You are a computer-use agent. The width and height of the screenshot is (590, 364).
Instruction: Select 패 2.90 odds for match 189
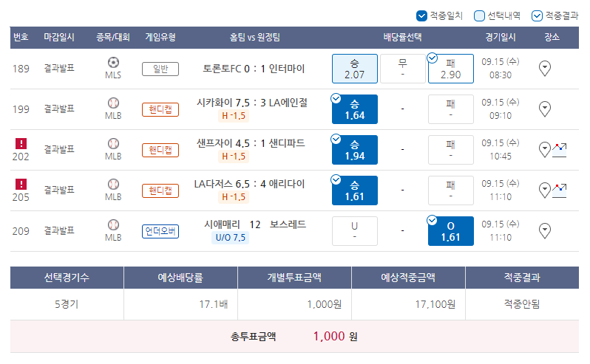(x=451, y=69)
